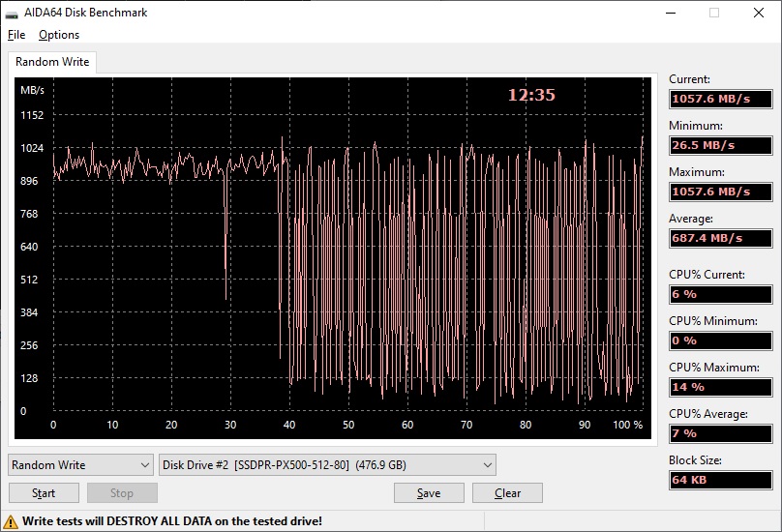
Task: Click the AIDA64 Disk Benchmark title bar icon
Action: 12,14
